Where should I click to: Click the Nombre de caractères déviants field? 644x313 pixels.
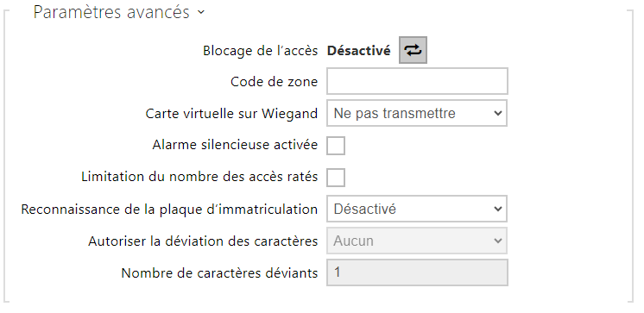tap(417, 272)
